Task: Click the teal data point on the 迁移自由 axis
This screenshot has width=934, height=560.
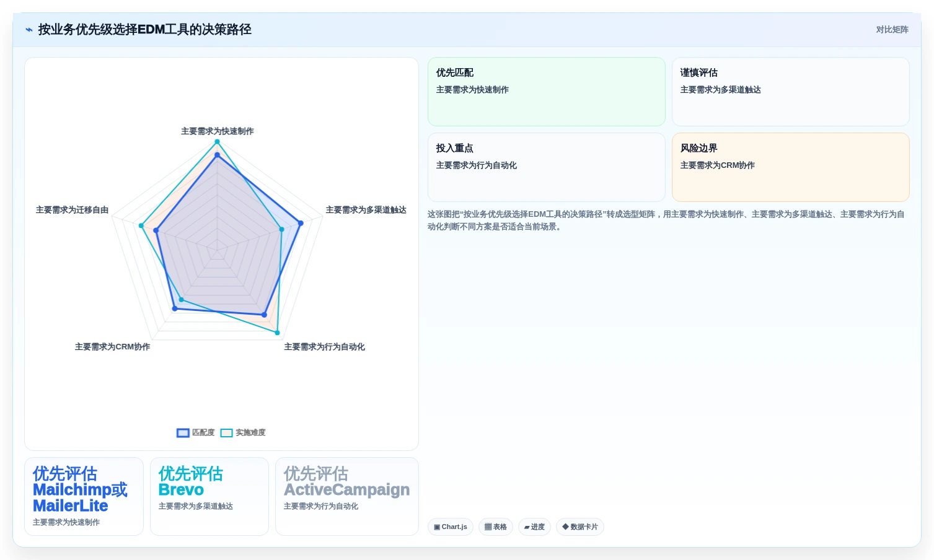Action: tap(141, 225)
